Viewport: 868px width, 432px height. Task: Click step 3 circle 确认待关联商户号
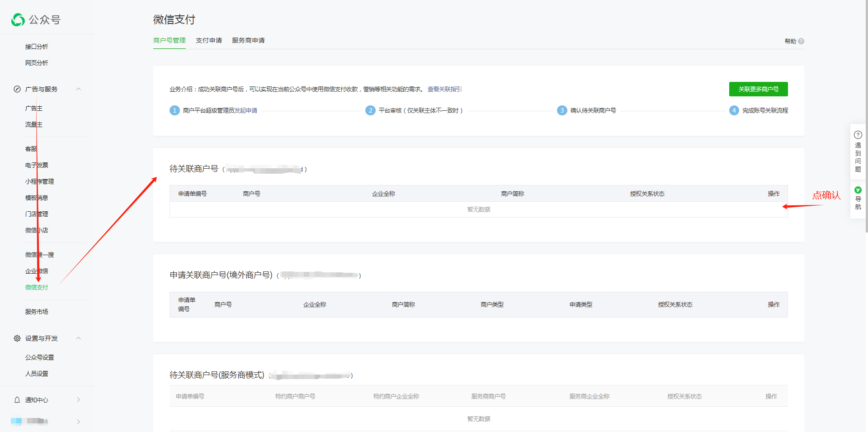pos(562,110)
